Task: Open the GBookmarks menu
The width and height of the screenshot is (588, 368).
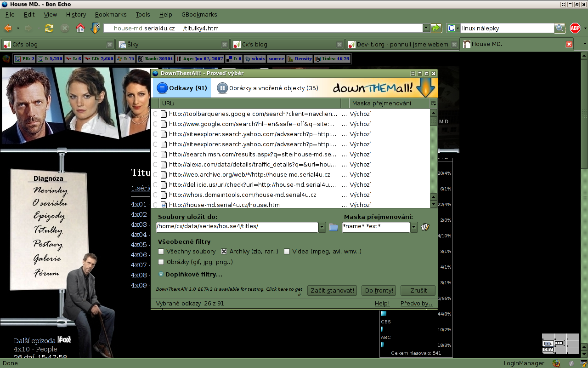Action: pyautogui.click(x=199, y=14)
